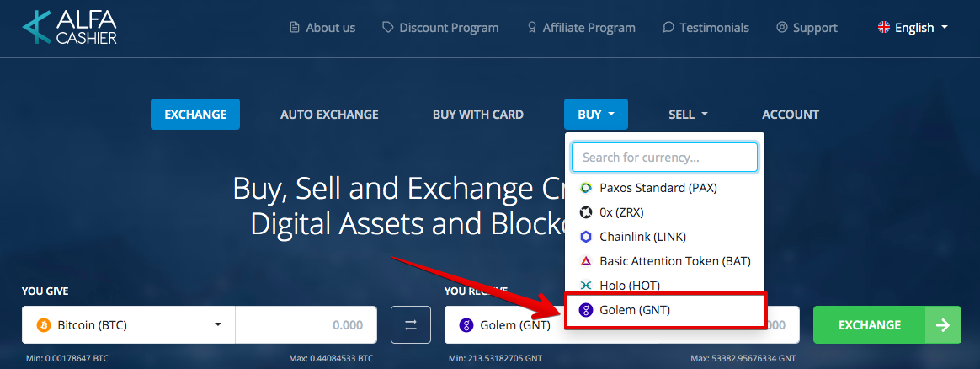Expand the SELL dropdown menu

tap(688, 115)
